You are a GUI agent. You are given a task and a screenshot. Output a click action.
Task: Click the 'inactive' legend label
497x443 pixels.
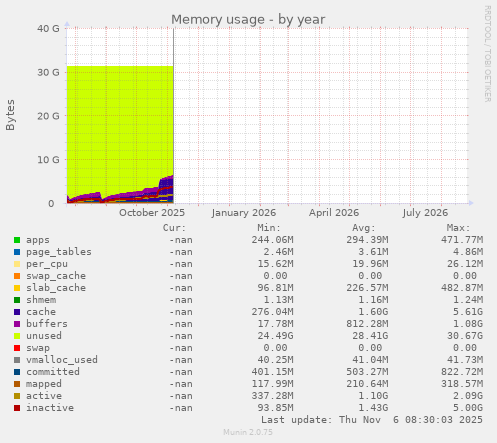50,408
